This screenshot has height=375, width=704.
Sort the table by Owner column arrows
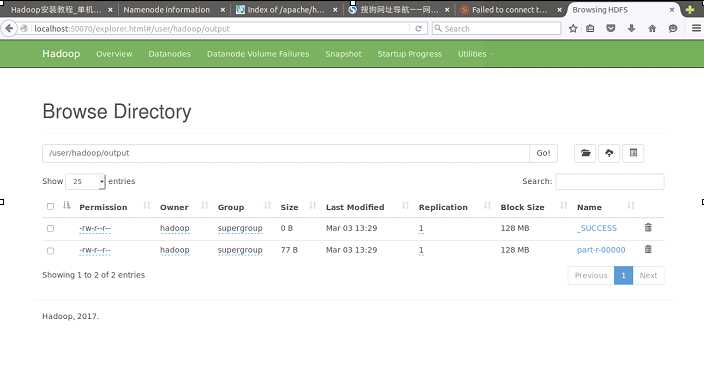pyautogui.click(x=204, y=206)
